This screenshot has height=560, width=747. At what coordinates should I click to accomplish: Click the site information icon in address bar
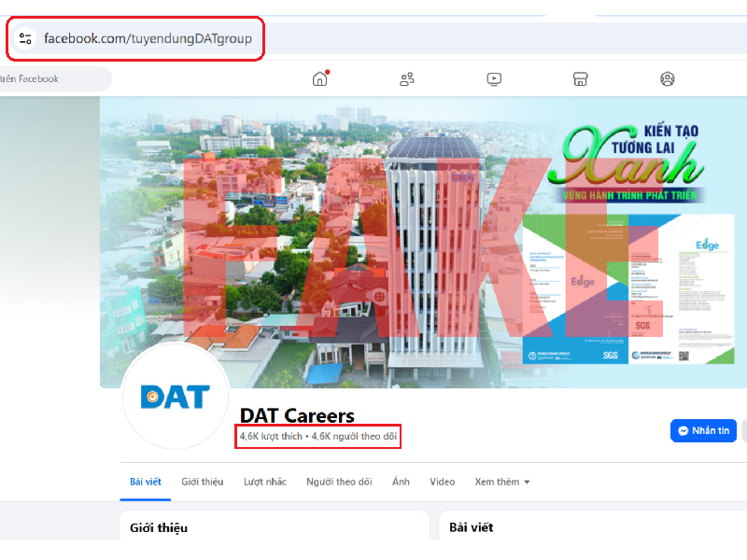point(25,38)
